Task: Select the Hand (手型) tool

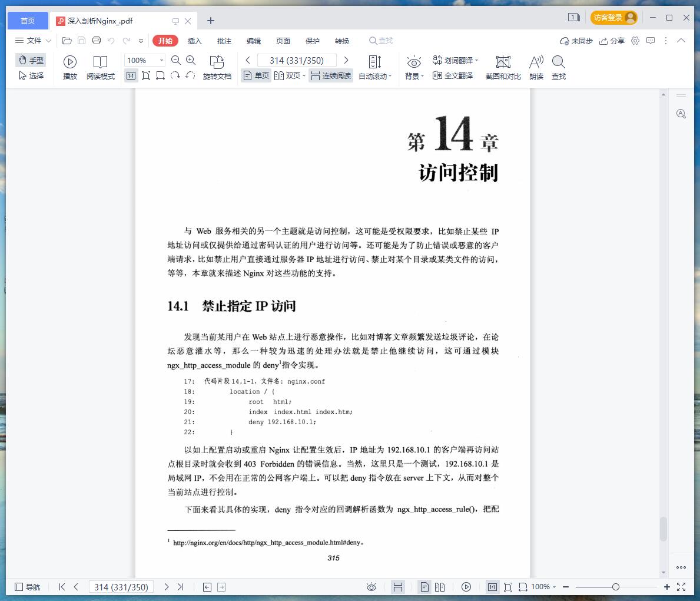Action: point(31,60)
